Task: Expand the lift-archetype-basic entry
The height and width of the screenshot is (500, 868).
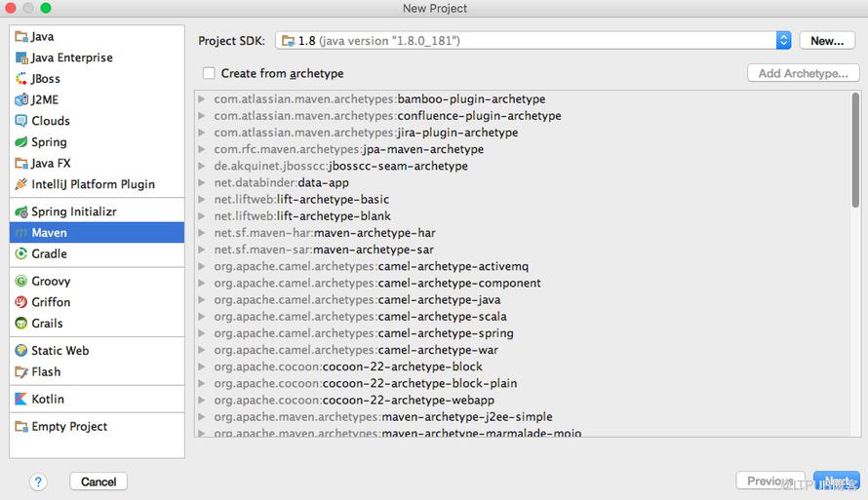Action: [x=202, y=199]
